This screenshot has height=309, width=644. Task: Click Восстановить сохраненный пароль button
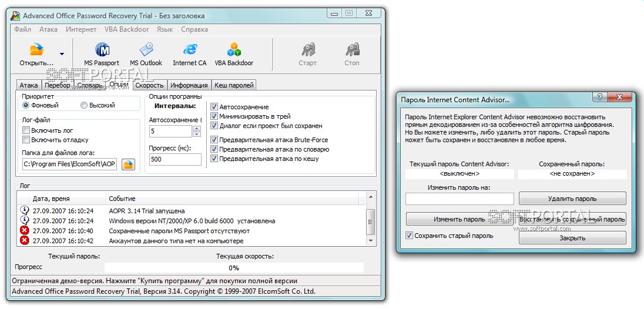pyautogui.click(x=572, y=219)
